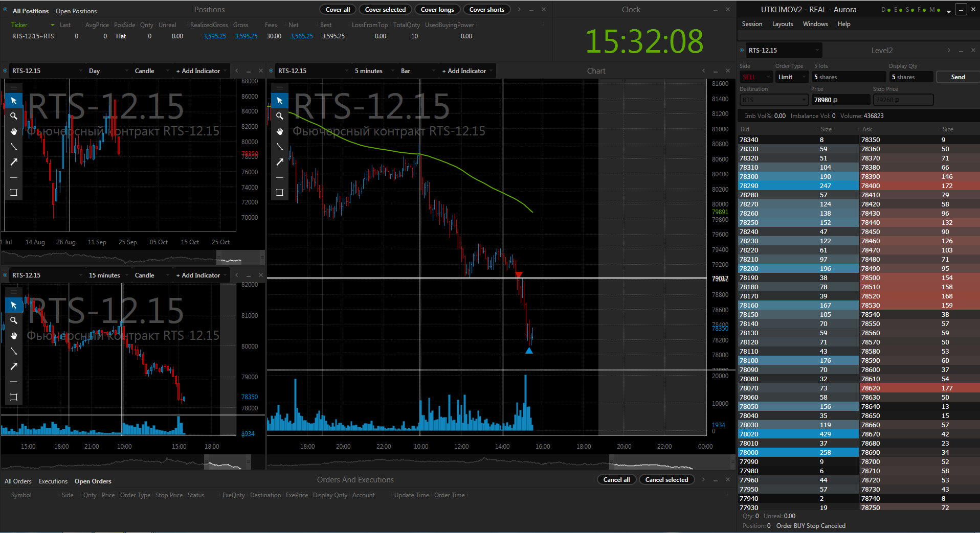Click the Cover all button

338,9
